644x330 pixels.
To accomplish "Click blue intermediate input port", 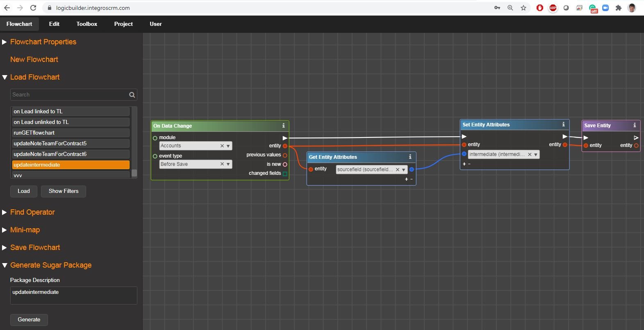I will 464,154.
